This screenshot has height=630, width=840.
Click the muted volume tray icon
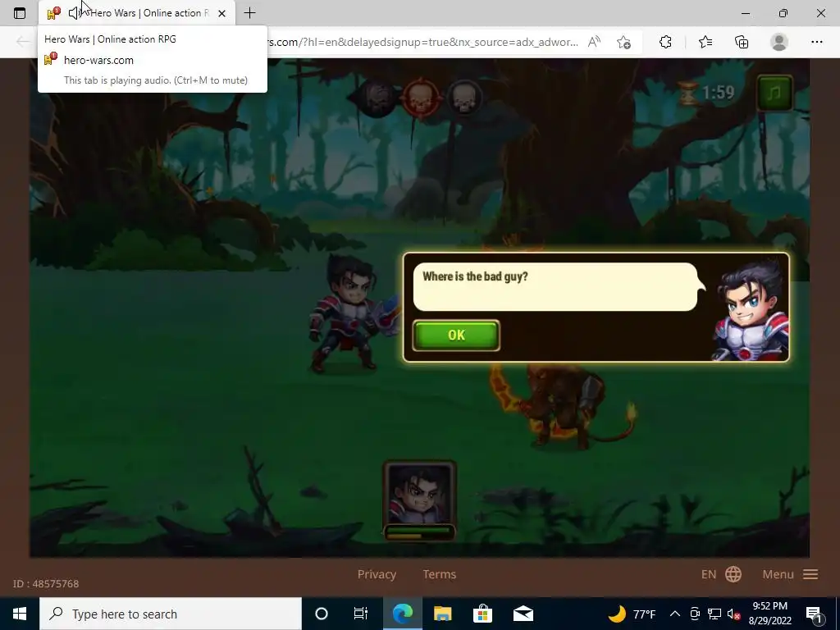click(x=734, y=614)
